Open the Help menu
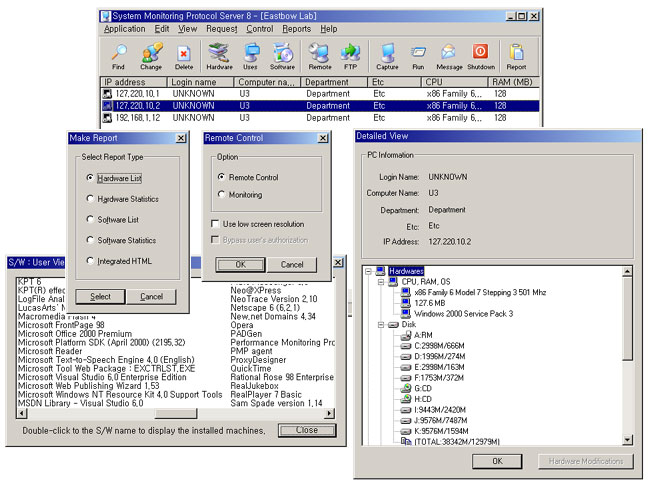This screenshot has width=648, height=485. click(329, 29)
